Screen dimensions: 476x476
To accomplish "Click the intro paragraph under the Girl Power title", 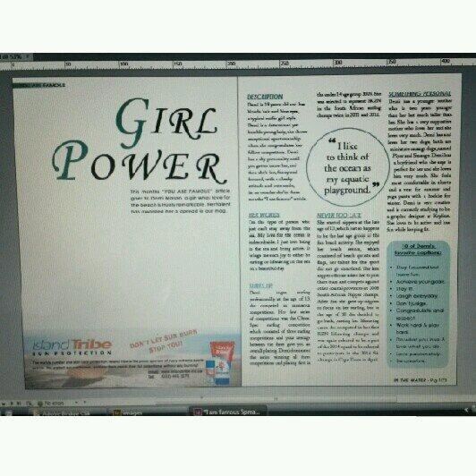I will (x=181, y=201).
